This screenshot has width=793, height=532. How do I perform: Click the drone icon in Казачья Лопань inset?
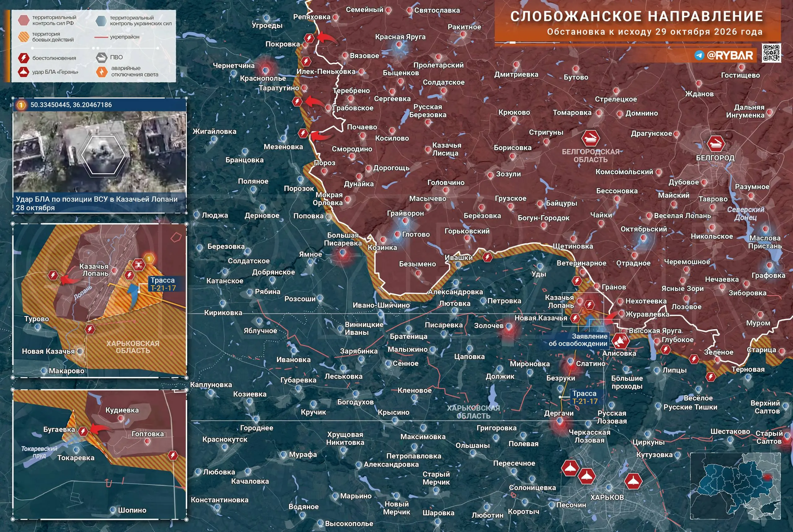[138, 265]
